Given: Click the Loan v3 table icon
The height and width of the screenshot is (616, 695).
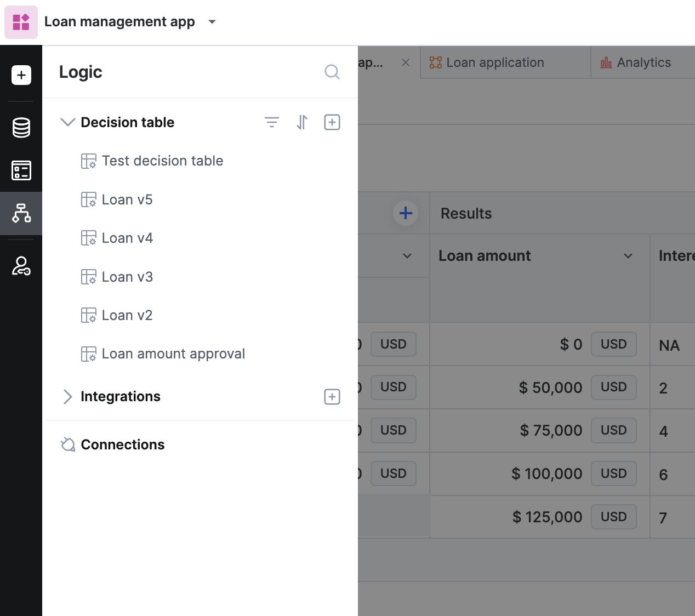Looking at the screenshot, I should coord(88,277).
